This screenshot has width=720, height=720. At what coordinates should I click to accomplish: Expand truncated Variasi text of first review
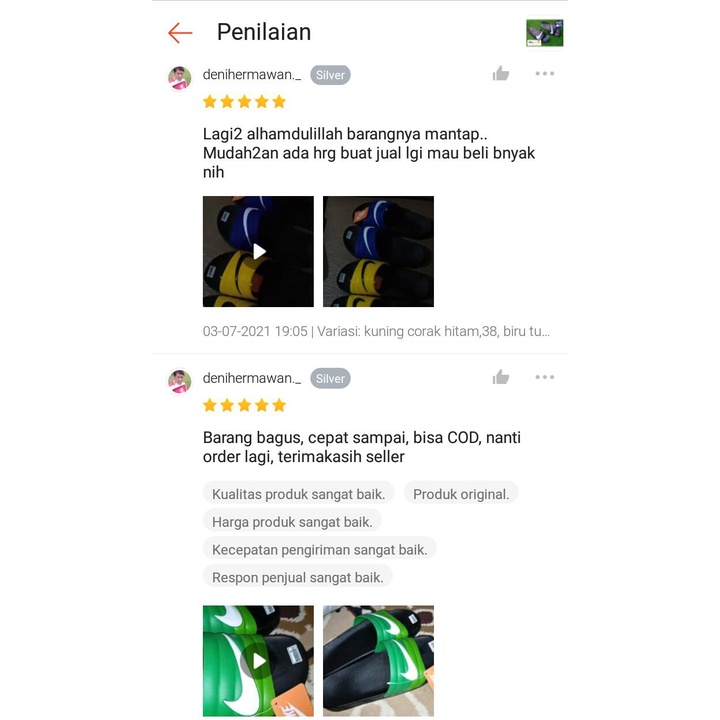pos(433,331)
